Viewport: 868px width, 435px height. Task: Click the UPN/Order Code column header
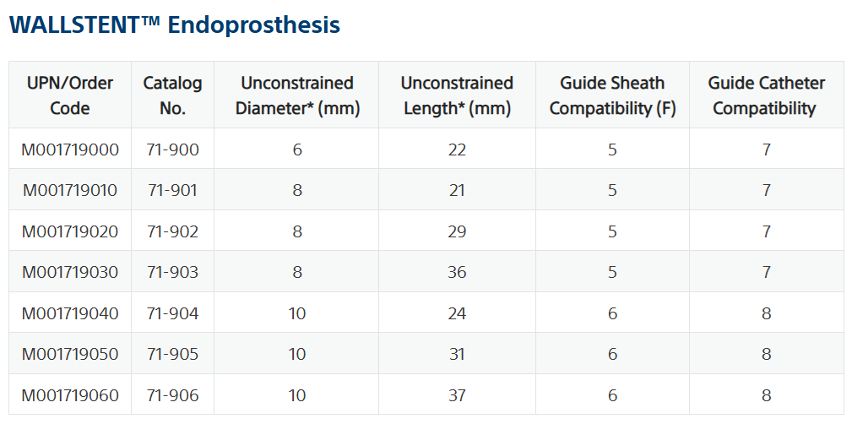tap(70, 95)
